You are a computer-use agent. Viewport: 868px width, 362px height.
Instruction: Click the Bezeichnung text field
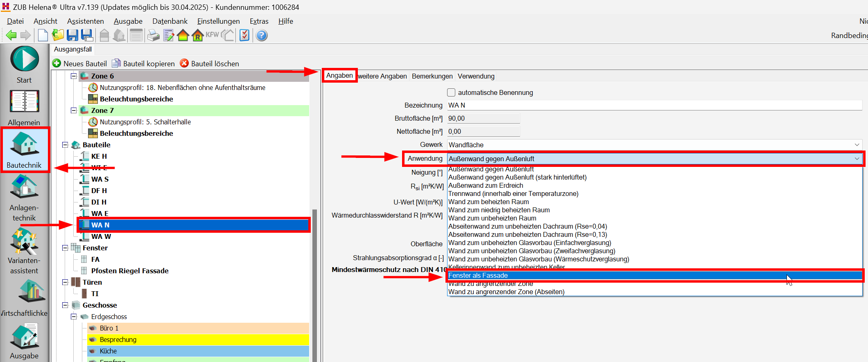coord(654,106)
